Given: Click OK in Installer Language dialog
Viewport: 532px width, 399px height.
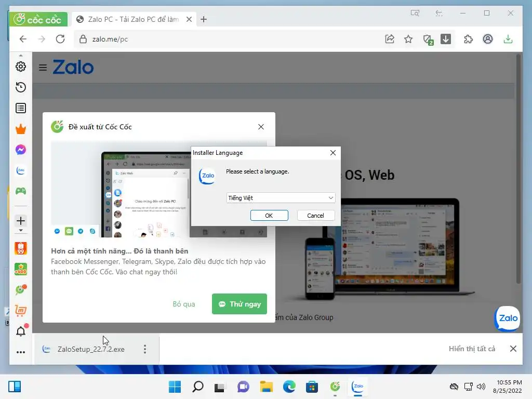Looking at the screenshot, I should [269, 216].
